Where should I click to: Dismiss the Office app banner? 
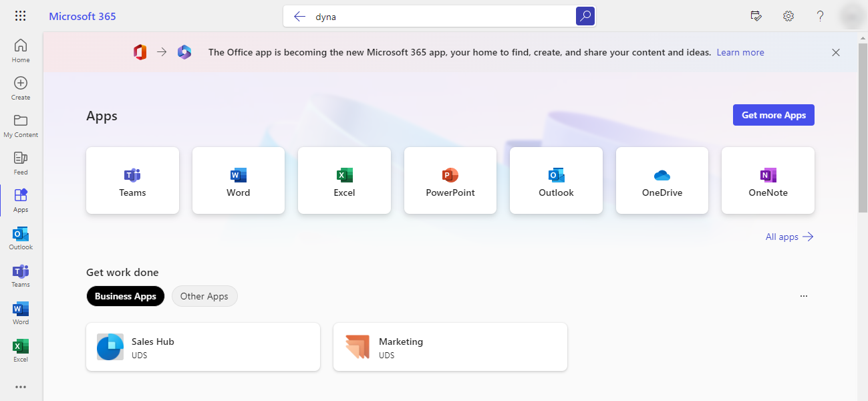point(836,52)
